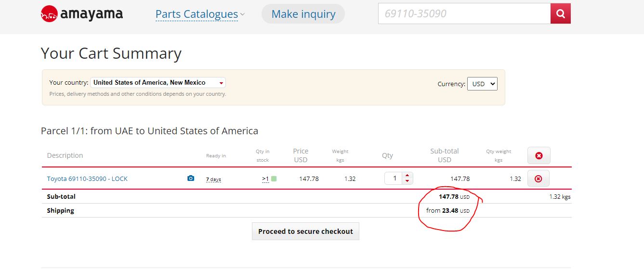The image size is (644, 269).
Task: Click Proceed to secure checkout button
Action: coord(305,231)
